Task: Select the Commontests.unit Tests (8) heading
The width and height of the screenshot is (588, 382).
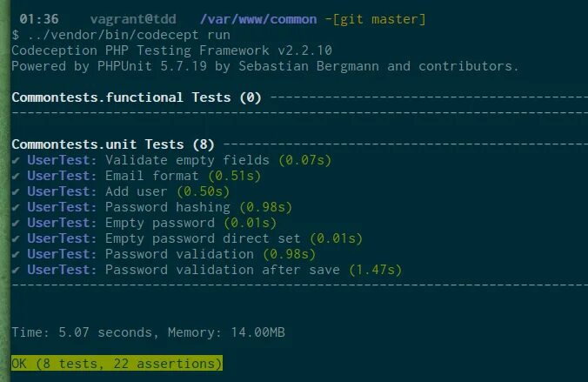Action: coord(113,144)
